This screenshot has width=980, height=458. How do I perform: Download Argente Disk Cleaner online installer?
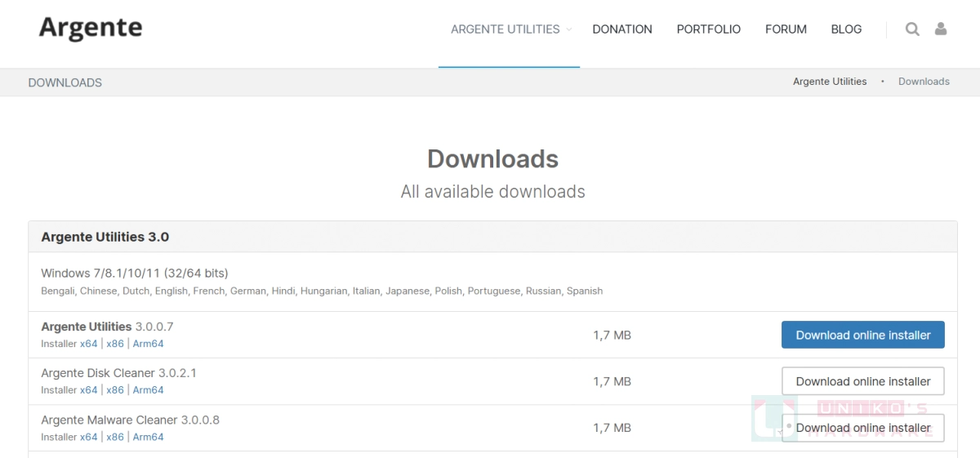pyautogui.click(x=863, y=381)
